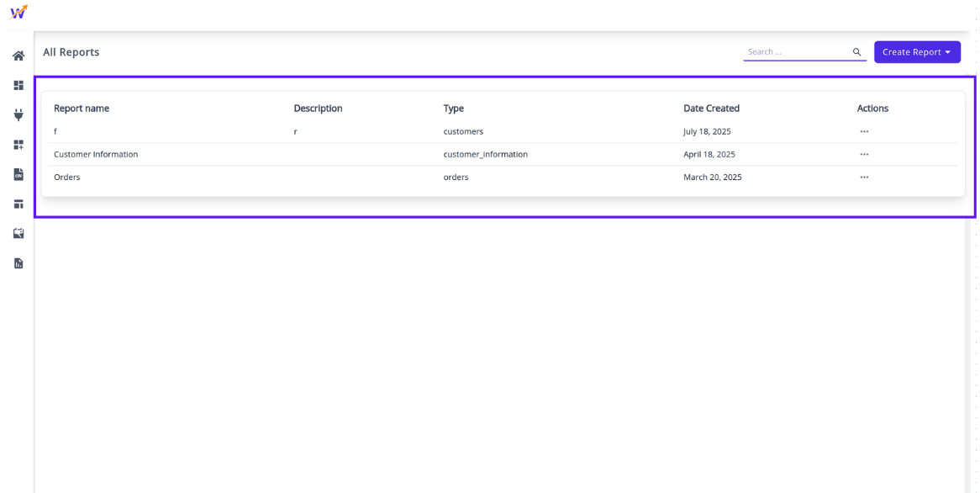
Task: Click the app logo at top left
Action: (x=18, y=13)
